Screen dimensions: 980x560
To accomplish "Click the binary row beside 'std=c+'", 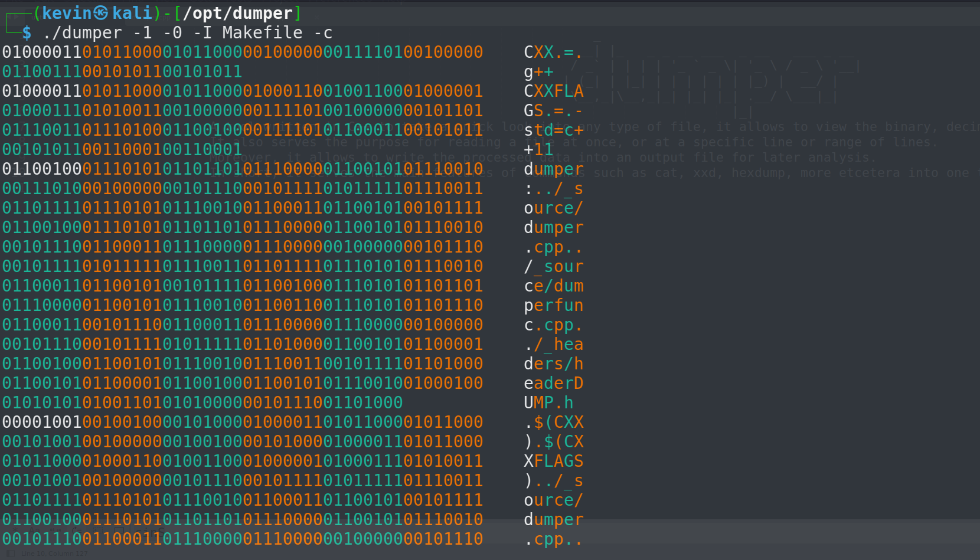I will 243,130.
